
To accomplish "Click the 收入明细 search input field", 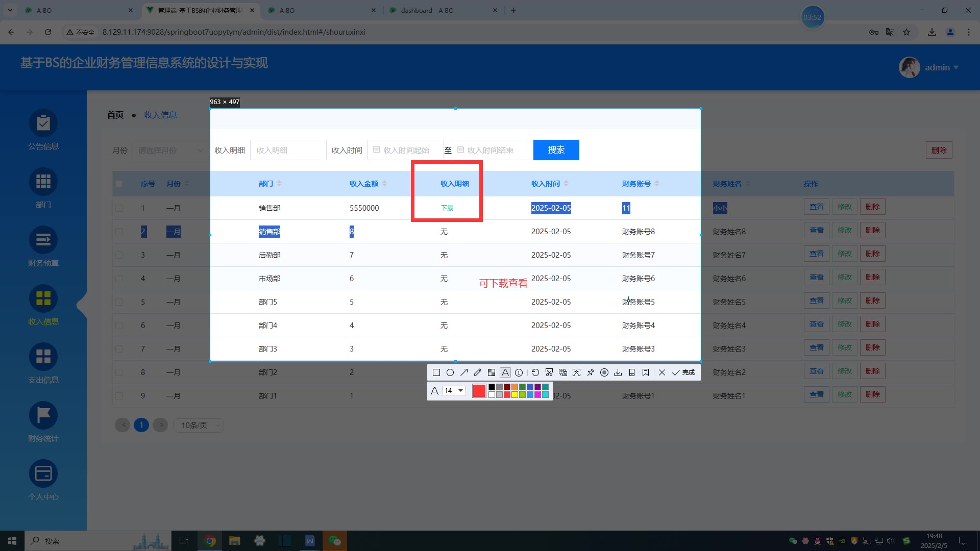I will coord(288,150).
